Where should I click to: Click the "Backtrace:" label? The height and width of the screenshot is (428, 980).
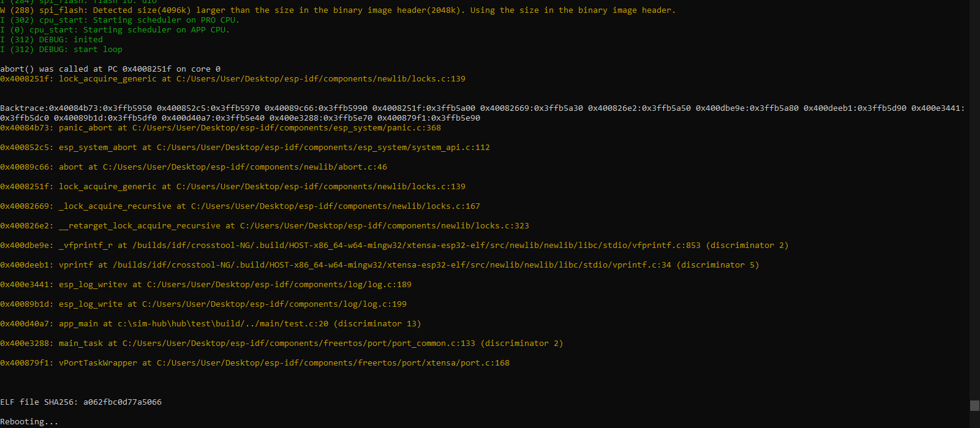(x=24, y=108)
